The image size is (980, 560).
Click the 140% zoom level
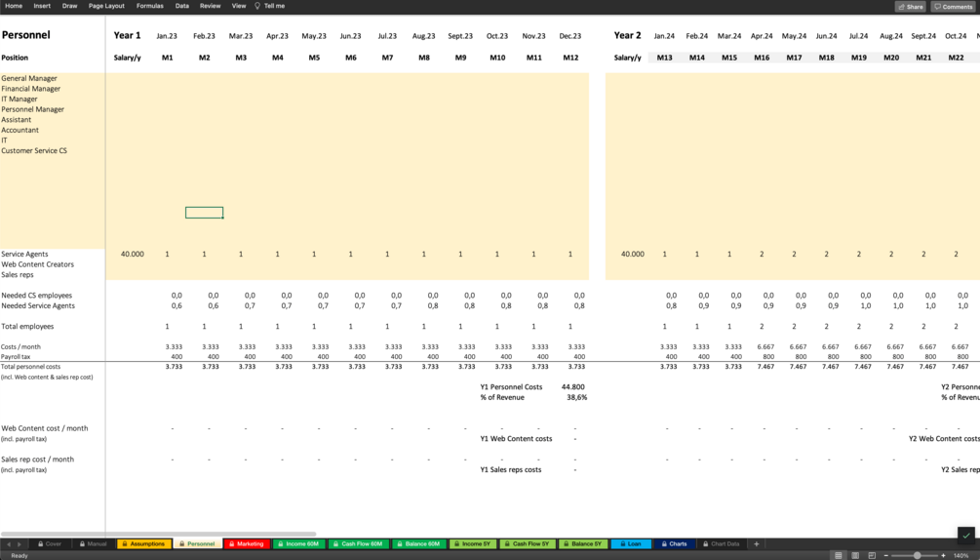pos(960,555)
